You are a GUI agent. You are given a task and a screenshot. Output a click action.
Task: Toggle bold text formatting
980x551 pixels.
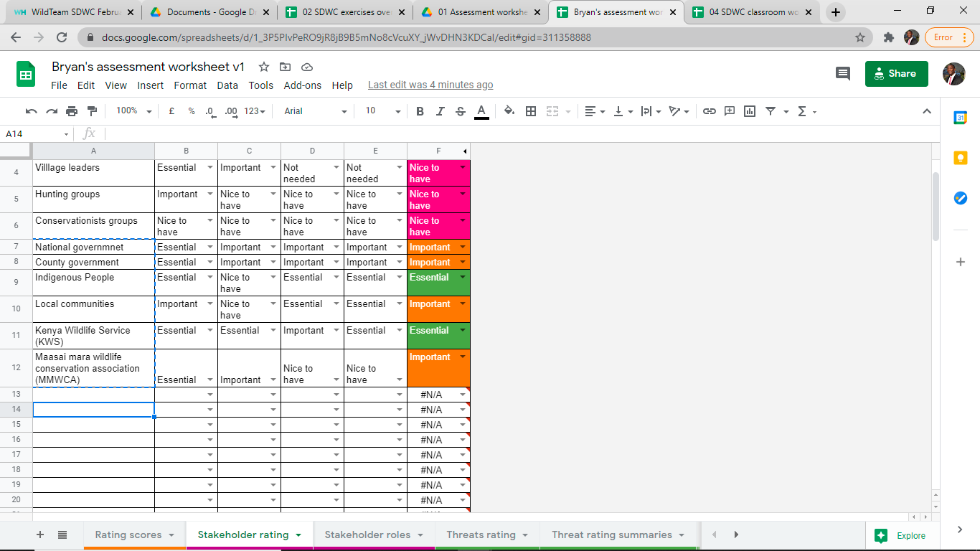pyautogui.click(x=420, y=111)
